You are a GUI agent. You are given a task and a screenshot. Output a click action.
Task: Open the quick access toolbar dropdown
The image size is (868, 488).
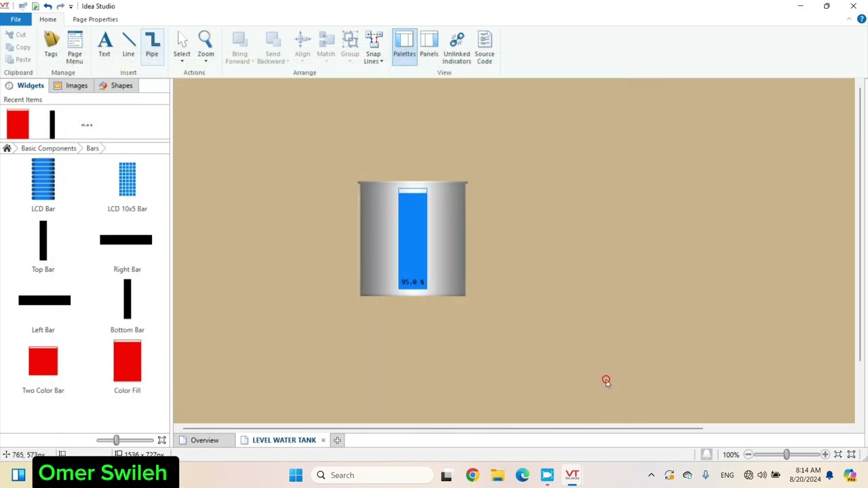point(71,7)
